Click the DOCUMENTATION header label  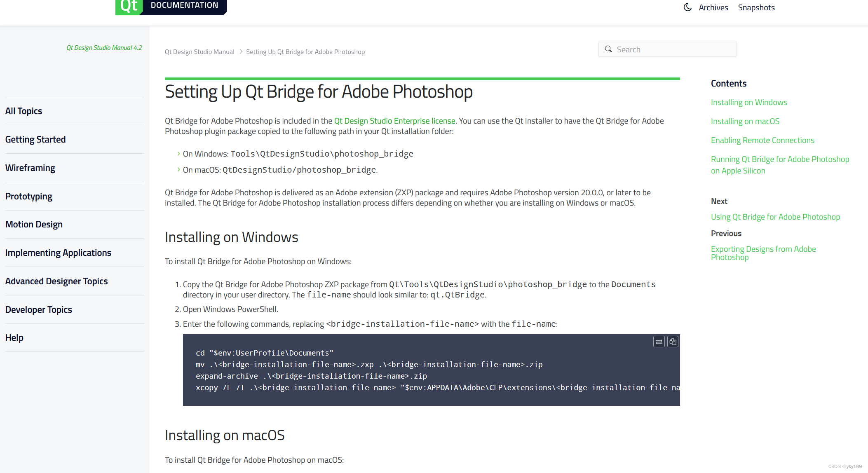(x=184, y=5)
